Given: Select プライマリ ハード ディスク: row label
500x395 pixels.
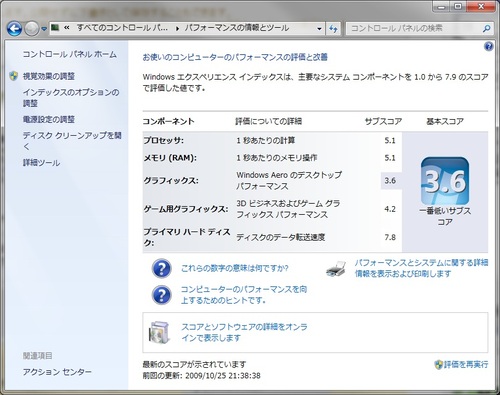Looking at the screenshot, I should click(187, 237).
